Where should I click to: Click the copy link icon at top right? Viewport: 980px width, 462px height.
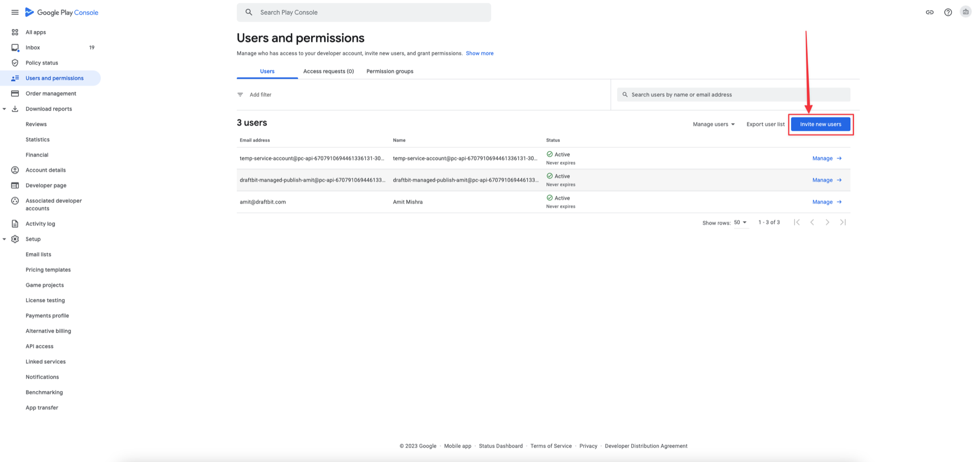(930, 12)
